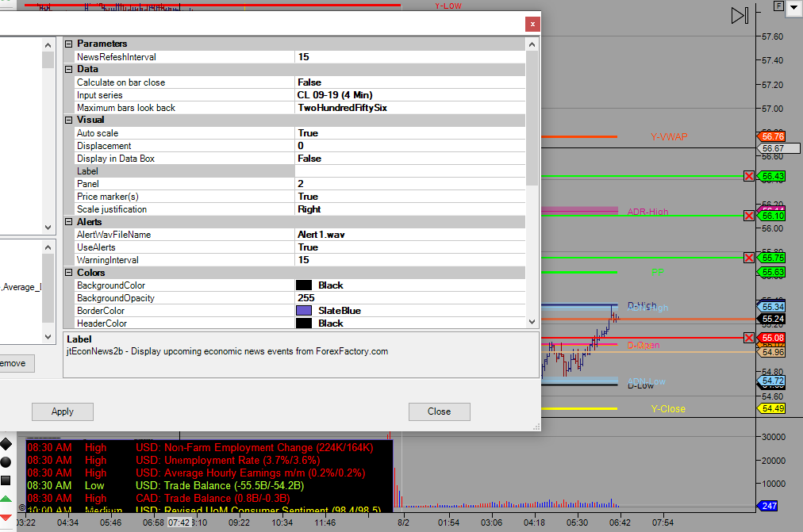Click the Y-Close chart label
803x532 pixels.
coord(668,409)
